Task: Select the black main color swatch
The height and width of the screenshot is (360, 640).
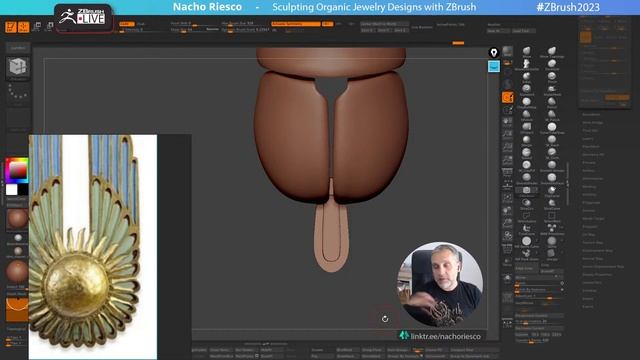Action: pos(23,189)
